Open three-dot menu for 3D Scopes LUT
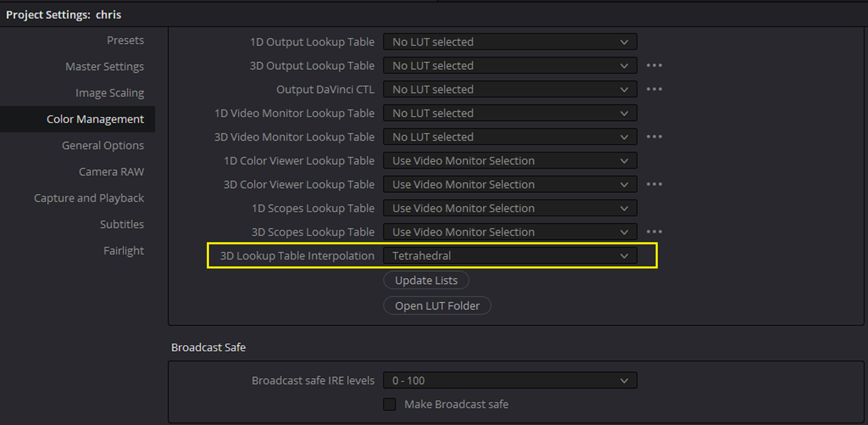This screenshot has width=868, height=425. (654, 232)
